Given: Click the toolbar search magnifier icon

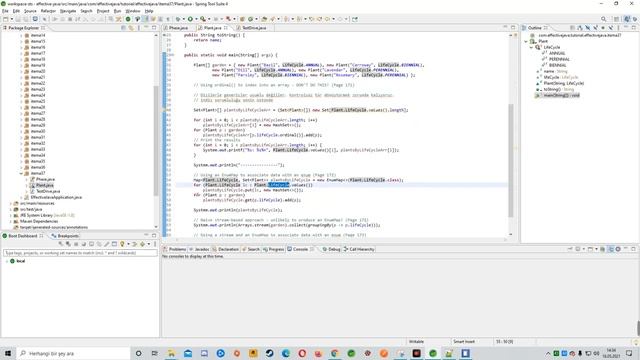Looking at the screenshot, I should coord(604,19).
